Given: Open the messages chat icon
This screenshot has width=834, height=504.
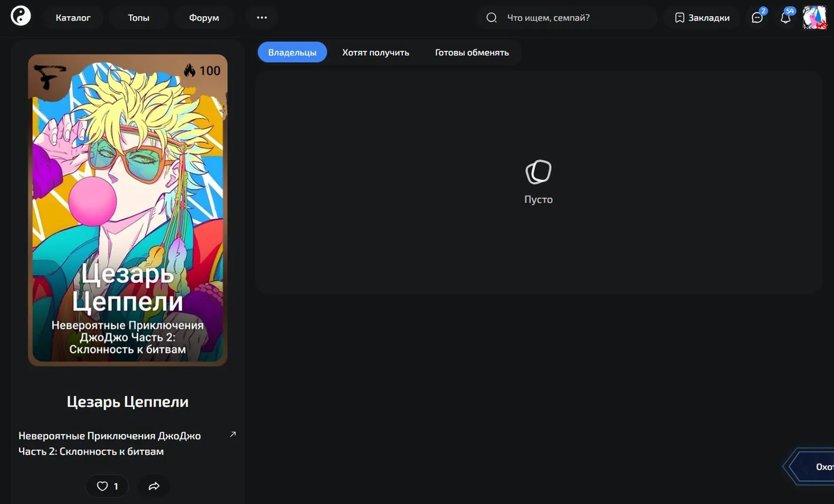Looking at the screenshot, I should tap(757, 18).
